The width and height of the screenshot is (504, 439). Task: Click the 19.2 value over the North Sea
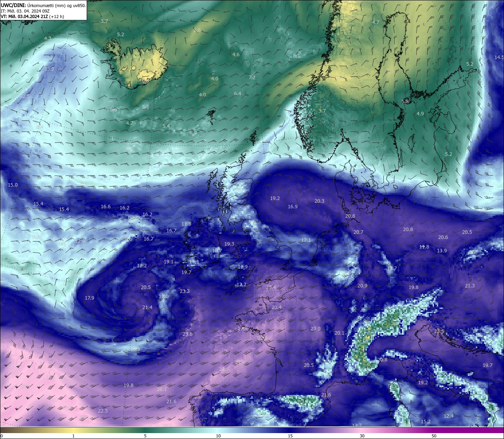pyautogui.click(x=275, y=198)
